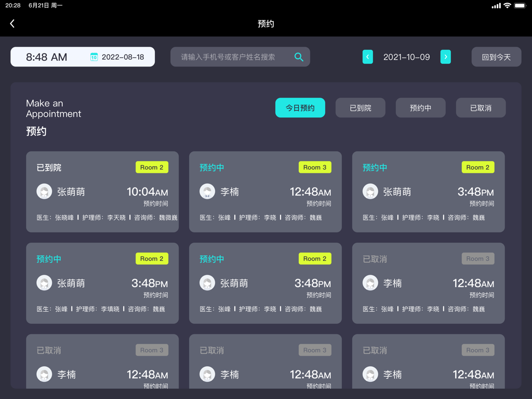The height and width of the screenshot is (399, 532).
Task: Click 张萌萌's avatar on the 已到院 card
Action: click(x=44, y=191)
